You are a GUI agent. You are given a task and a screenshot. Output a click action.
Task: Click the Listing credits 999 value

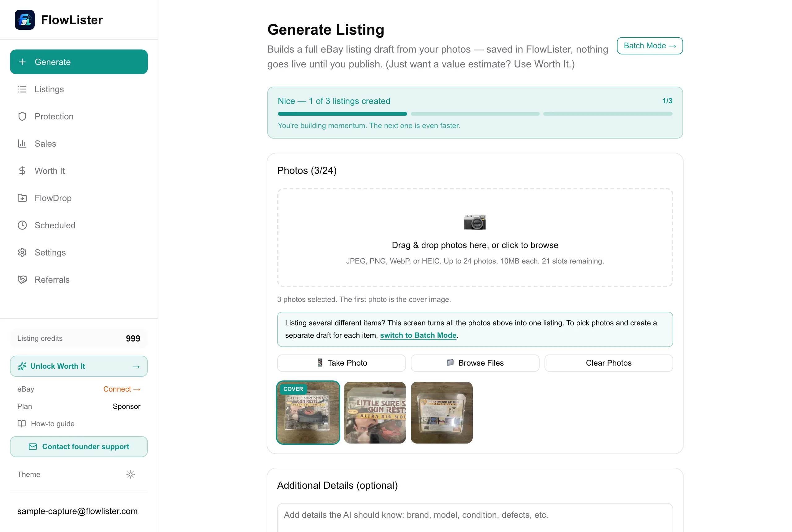[x=133, y=338]
